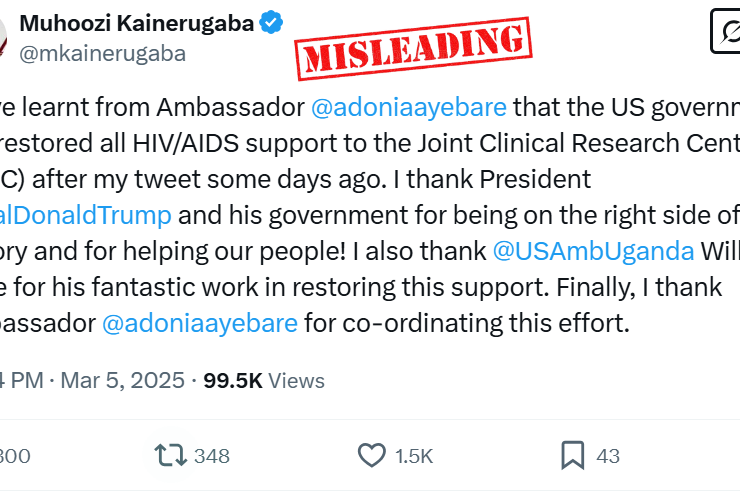Click the @mkainerugaba handle

[102, 54]
